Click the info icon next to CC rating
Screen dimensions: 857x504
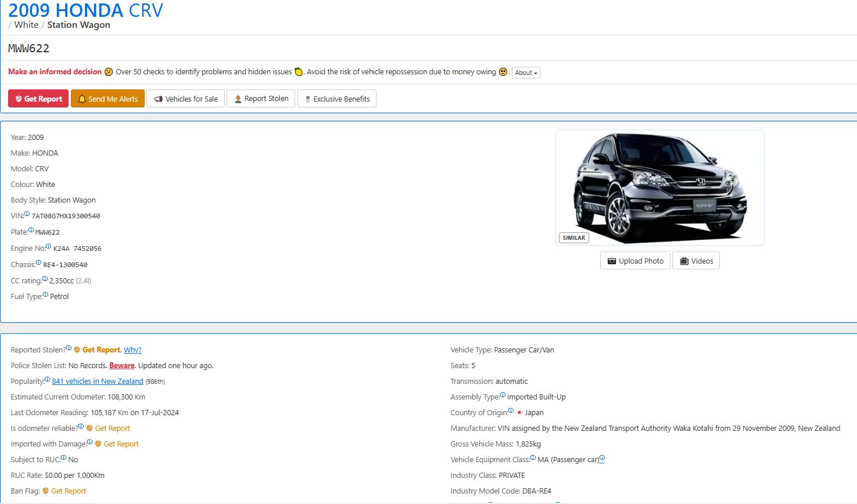tap(45, 279)
